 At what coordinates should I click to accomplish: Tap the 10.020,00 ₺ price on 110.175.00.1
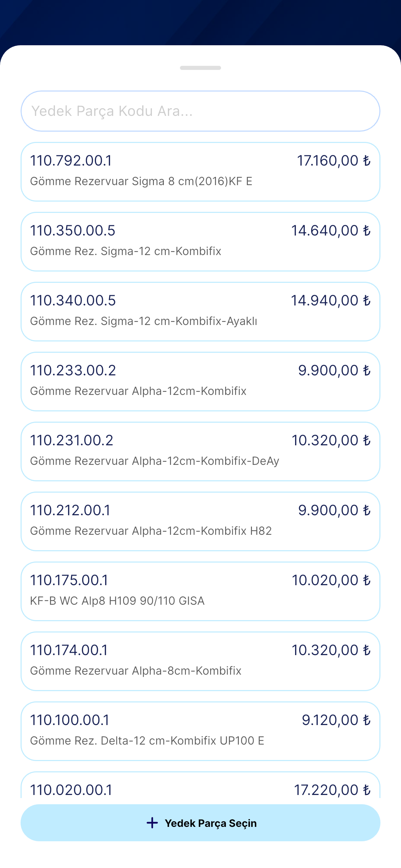(x=331, y=580)
